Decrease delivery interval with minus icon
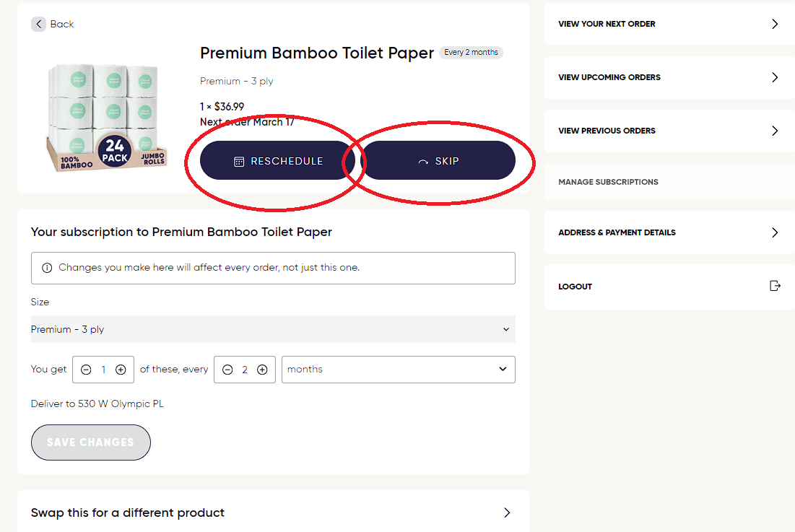Image resolution: width=795 pixels, height=532 pixels. (227, 370)
